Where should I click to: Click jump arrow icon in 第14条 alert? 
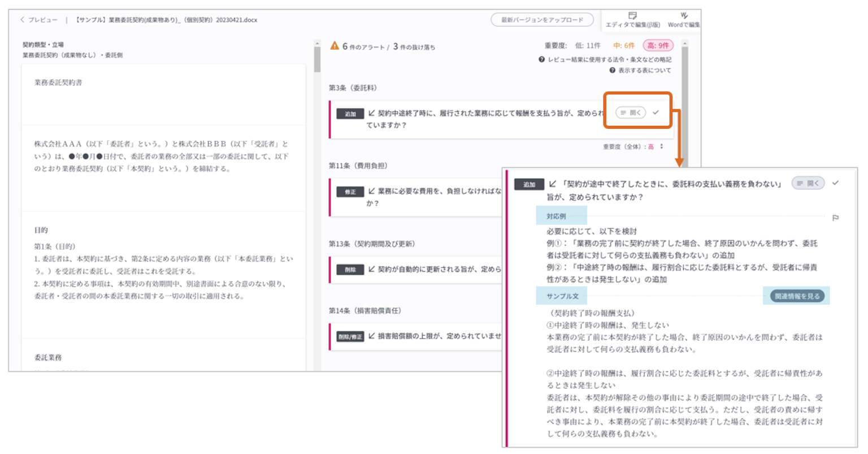pos(371,336)
